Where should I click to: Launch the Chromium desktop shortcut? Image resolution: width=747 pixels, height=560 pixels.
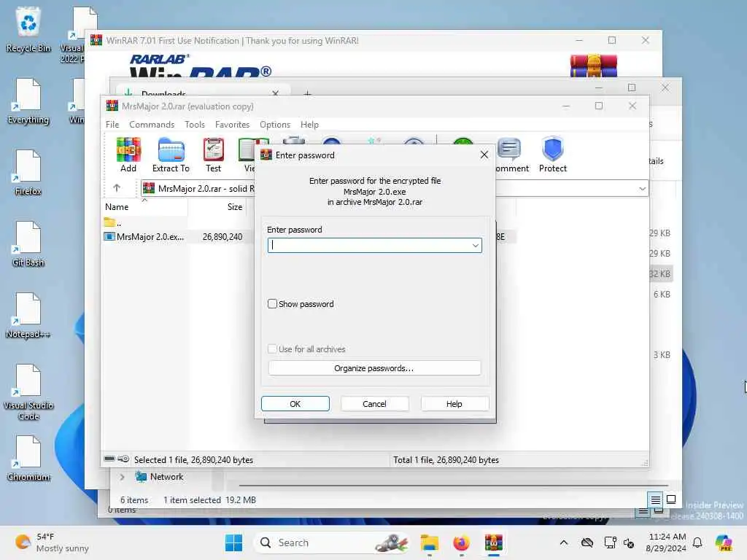pyautogui.click(x=28, y=459)
